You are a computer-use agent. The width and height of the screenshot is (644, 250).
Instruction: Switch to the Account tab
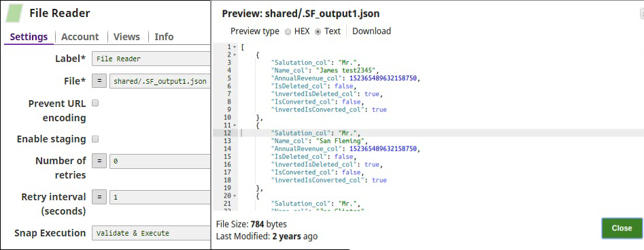pos(80,37)
